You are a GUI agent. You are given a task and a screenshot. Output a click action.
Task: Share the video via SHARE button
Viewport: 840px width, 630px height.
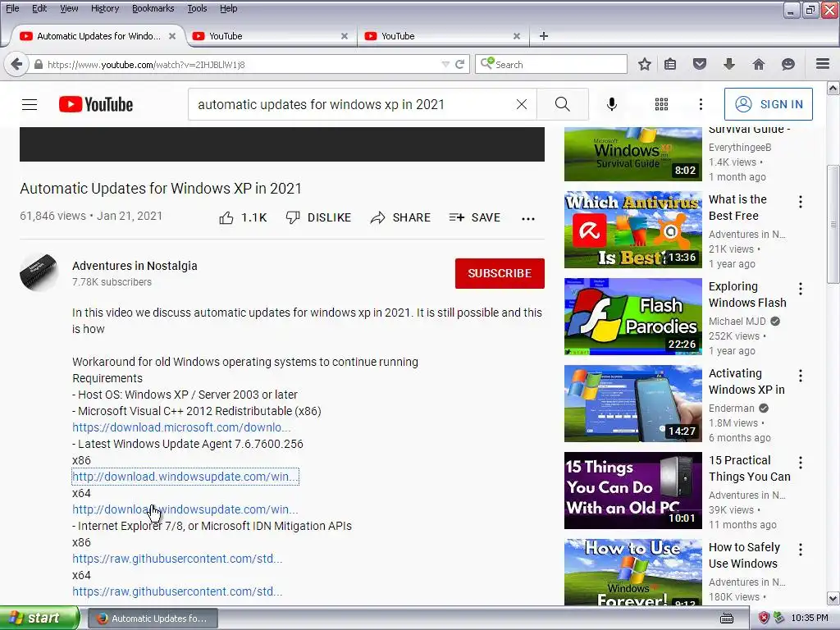click(x=400, y=217)
